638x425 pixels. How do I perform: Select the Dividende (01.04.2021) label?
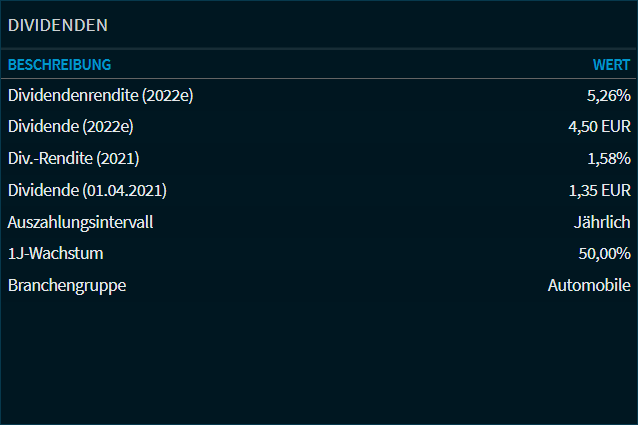click(x=87, y=190)
